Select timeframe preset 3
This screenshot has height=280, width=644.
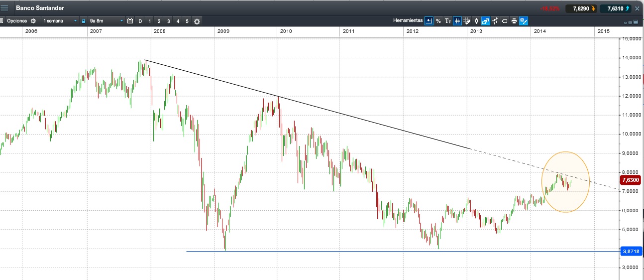[168, 21]
